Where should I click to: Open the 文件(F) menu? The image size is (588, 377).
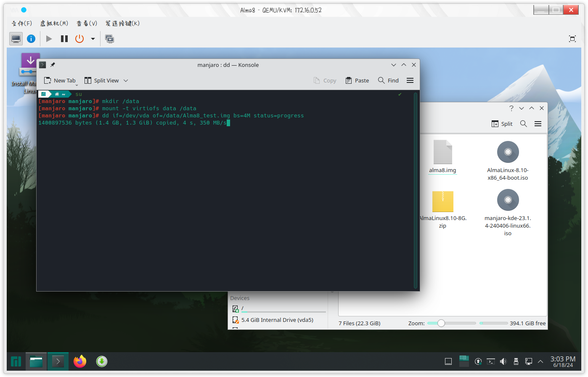click(x=22, y=23)
